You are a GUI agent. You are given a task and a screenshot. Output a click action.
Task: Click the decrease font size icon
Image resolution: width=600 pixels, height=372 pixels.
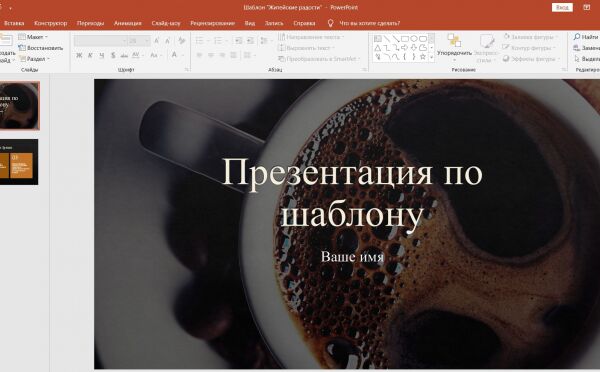(x=168, y=41)
